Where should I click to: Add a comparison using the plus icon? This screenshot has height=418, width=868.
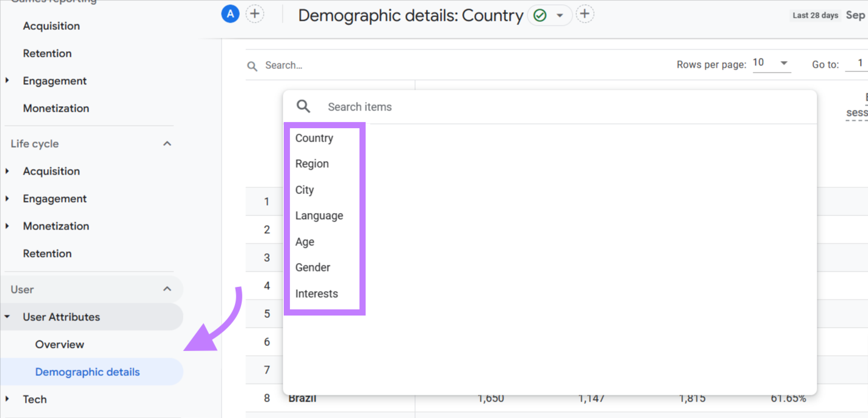click(x=255, y=13)
